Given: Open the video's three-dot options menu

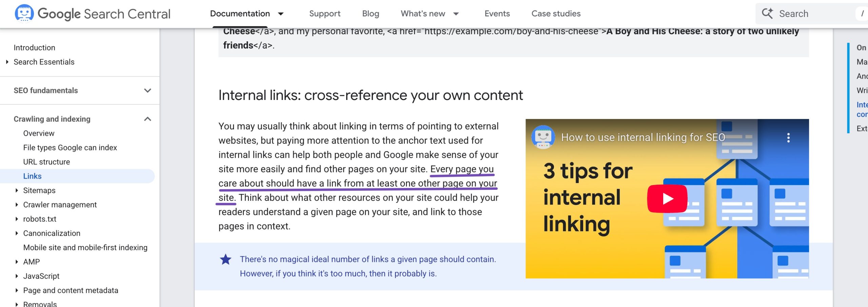Looking at the screenshot, I should (x=788, y=138).
